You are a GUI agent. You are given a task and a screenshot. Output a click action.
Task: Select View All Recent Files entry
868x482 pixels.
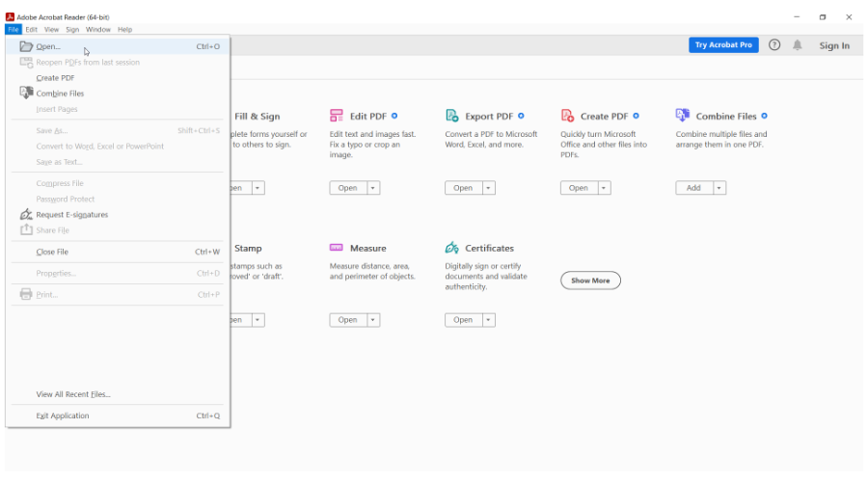(x=118, y=394)
